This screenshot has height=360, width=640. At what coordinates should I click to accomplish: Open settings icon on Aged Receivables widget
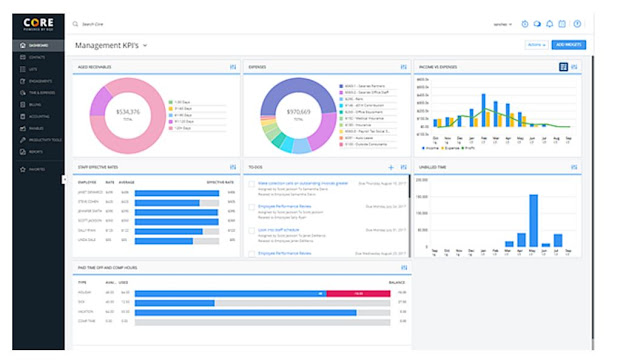point(233,67)
